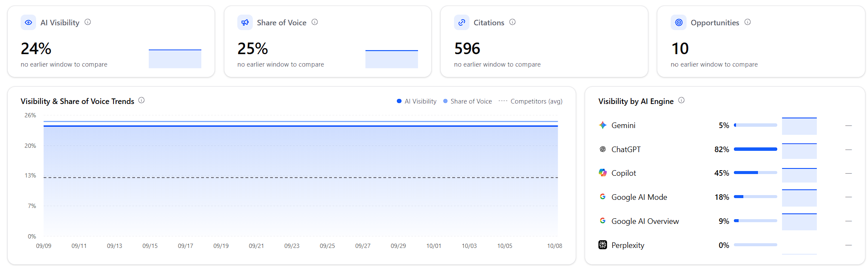Image resolution: width=868 pixels, height=266 pixels.
Task: Click the 09/21 date on chart axis
Action: tap(256, 246)
